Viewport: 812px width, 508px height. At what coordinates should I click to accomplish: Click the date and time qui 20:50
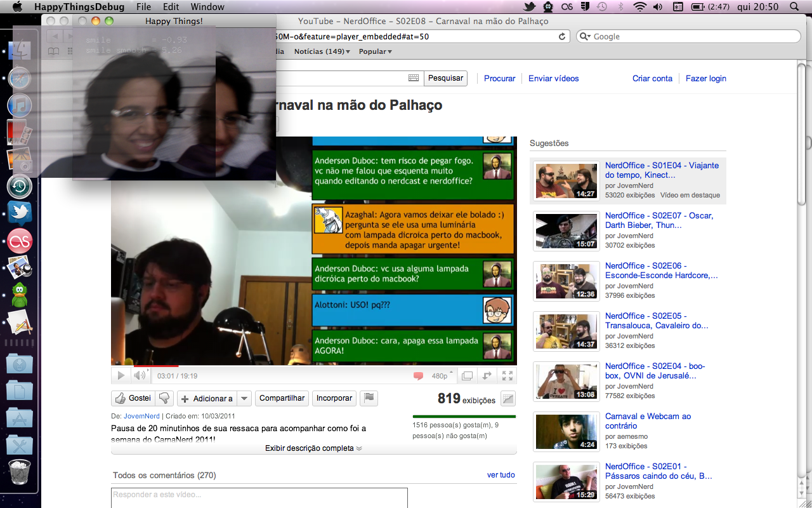tap(758, 7)
